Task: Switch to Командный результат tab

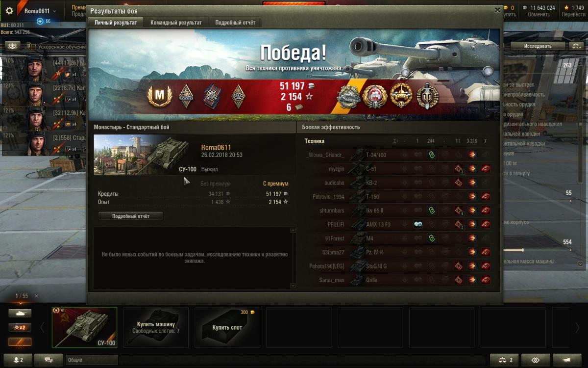Action: pos(176,23)
